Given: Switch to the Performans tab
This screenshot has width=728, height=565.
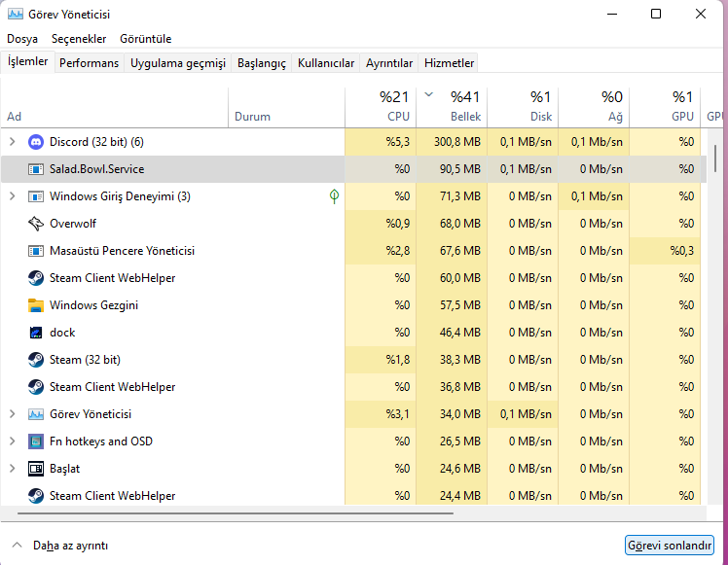Looking at the screenshot, I should [x=89, y=63].
